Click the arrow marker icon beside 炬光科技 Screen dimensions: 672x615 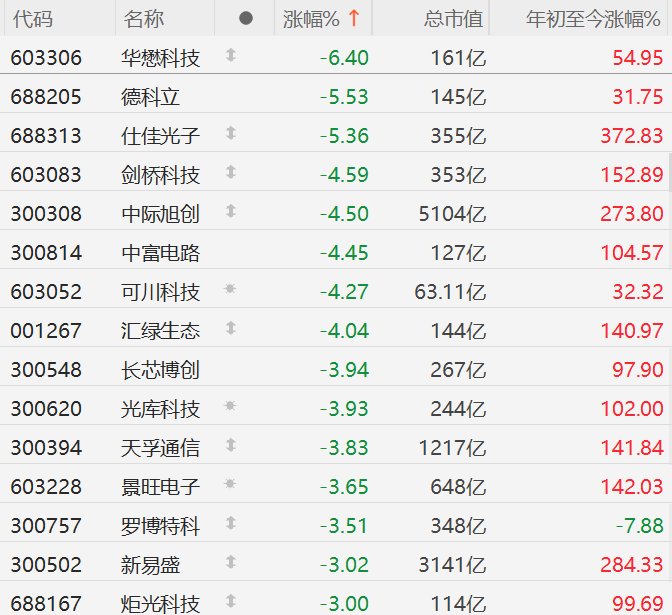(231, 601)
